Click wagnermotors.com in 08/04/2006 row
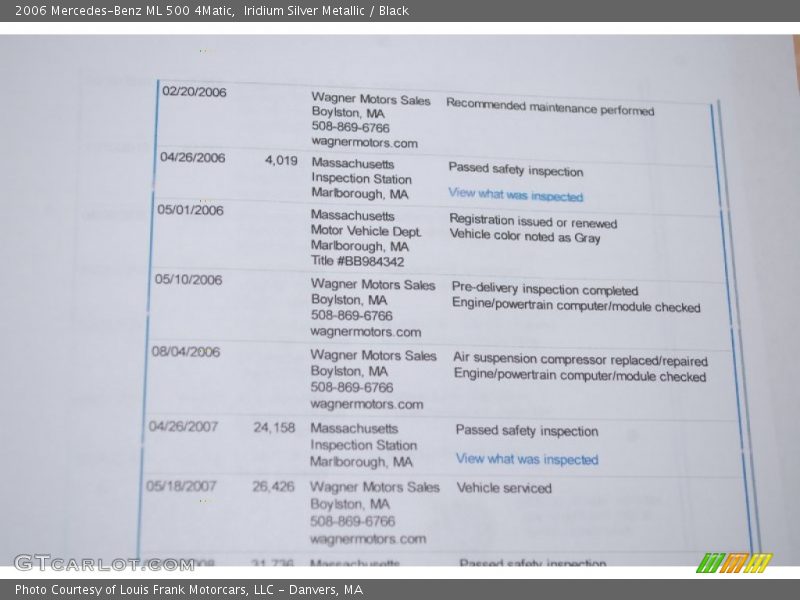Viewport: 800px width, 600px height. coord(366,404)
